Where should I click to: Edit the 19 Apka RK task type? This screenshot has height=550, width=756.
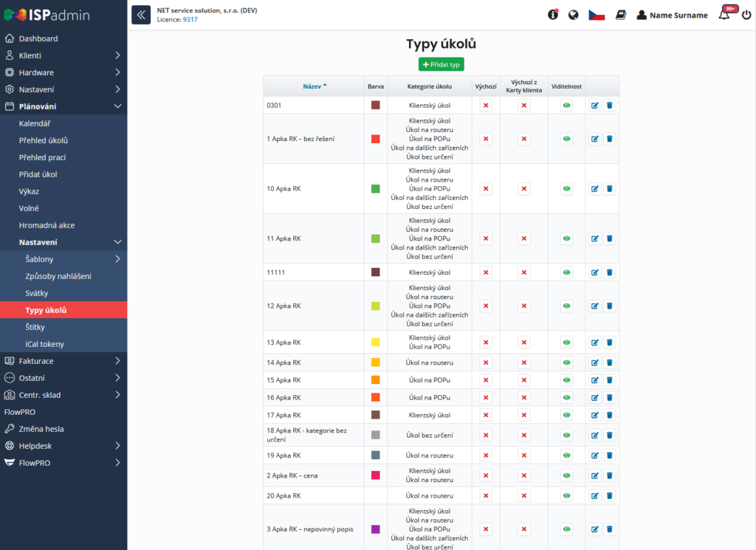pyautogui.click(x=595, y=455)
